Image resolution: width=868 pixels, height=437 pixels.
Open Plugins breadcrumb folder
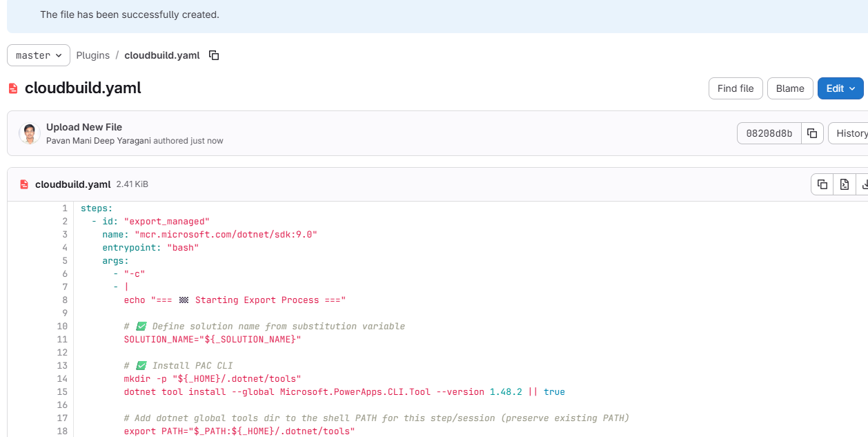click(92, 55)
